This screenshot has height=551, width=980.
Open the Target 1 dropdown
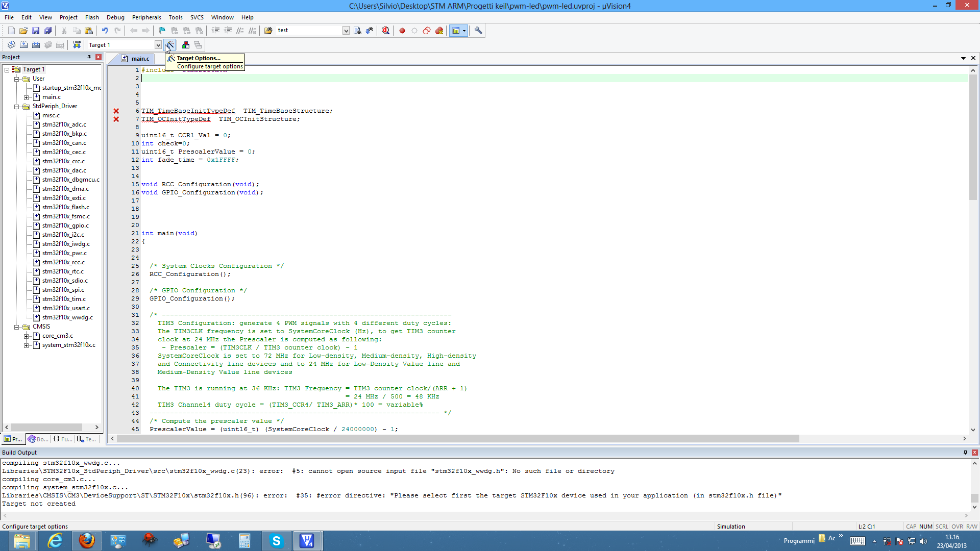pos(158,45)
